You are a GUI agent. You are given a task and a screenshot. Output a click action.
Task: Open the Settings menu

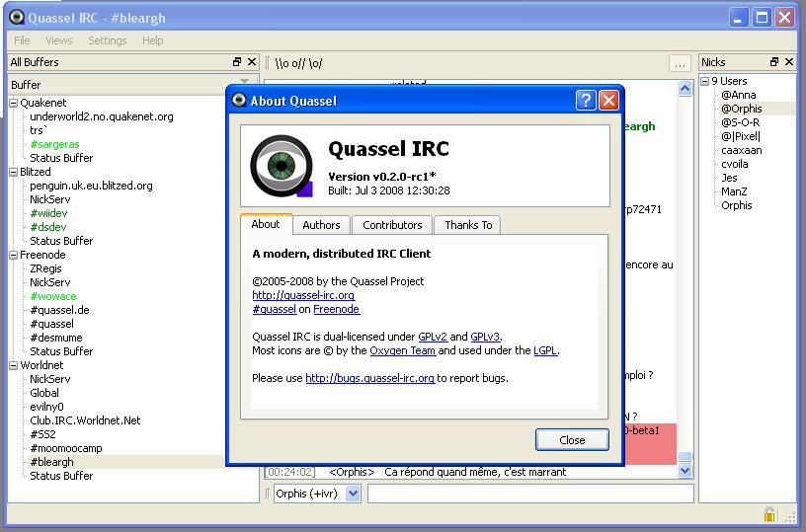(x=108, y=40)
